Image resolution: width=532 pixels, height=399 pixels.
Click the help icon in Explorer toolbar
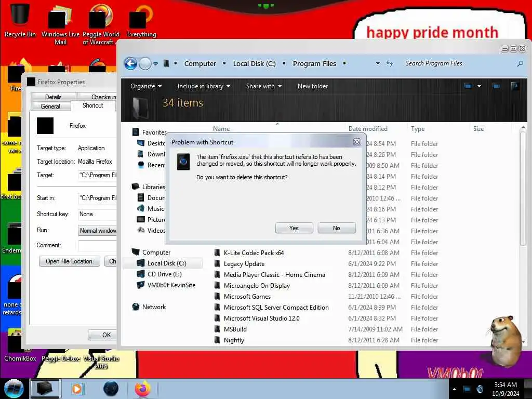515,86
